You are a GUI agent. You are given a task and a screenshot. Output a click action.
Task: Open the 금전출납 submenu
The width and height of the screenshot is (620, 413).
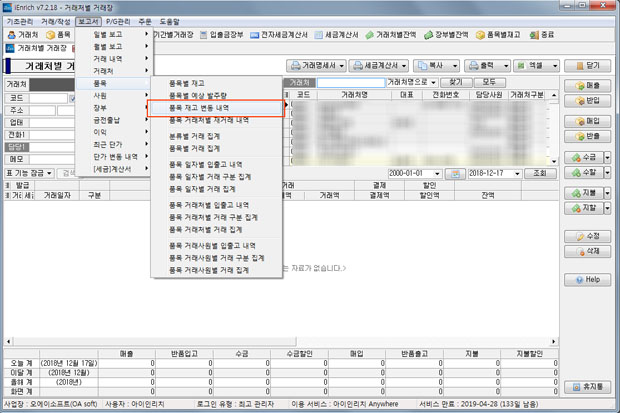(x=110, y=119)
